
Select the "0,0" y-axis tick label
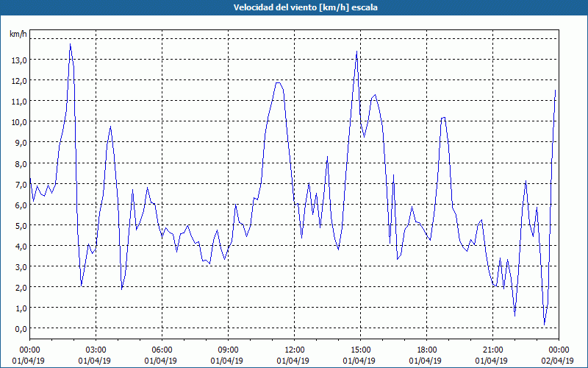click(20, 328)
